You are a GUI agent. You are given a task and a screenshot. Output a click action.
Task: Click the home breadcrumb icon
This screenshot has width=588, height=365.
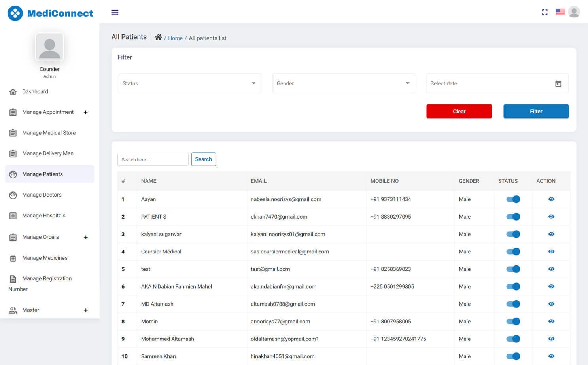click(x=158, y=37)
